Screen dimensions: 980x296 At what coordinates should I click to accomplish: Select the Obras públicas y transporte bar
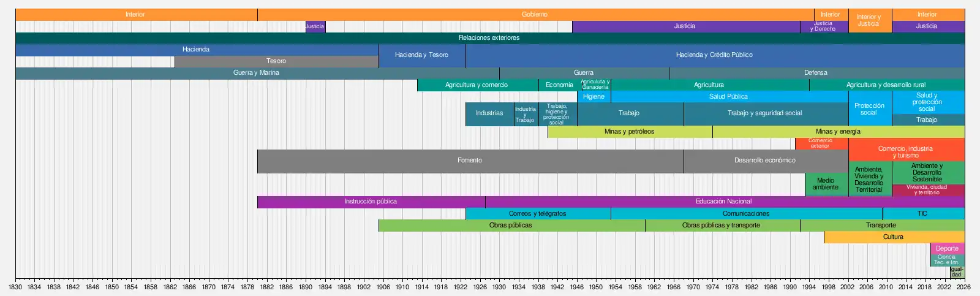point(721,226)
